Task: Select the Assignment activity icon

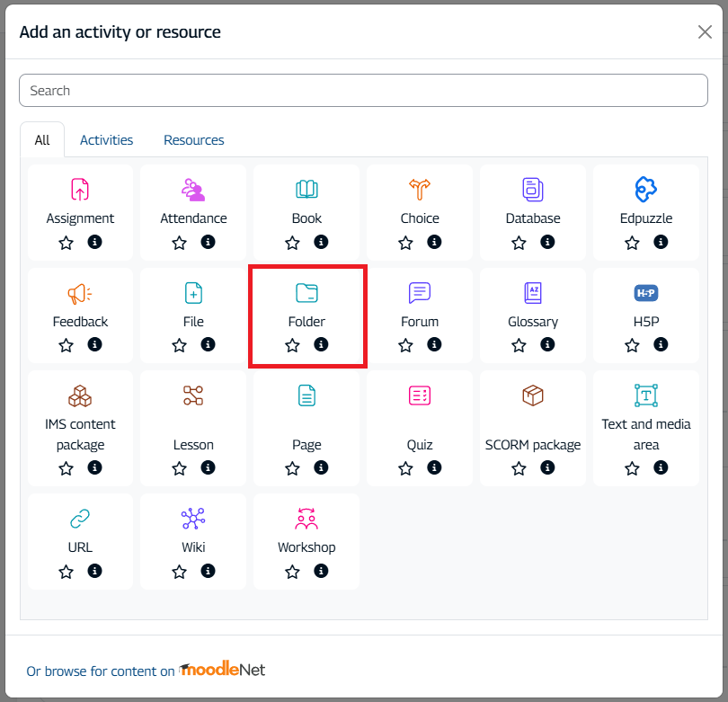Action: 80,190
